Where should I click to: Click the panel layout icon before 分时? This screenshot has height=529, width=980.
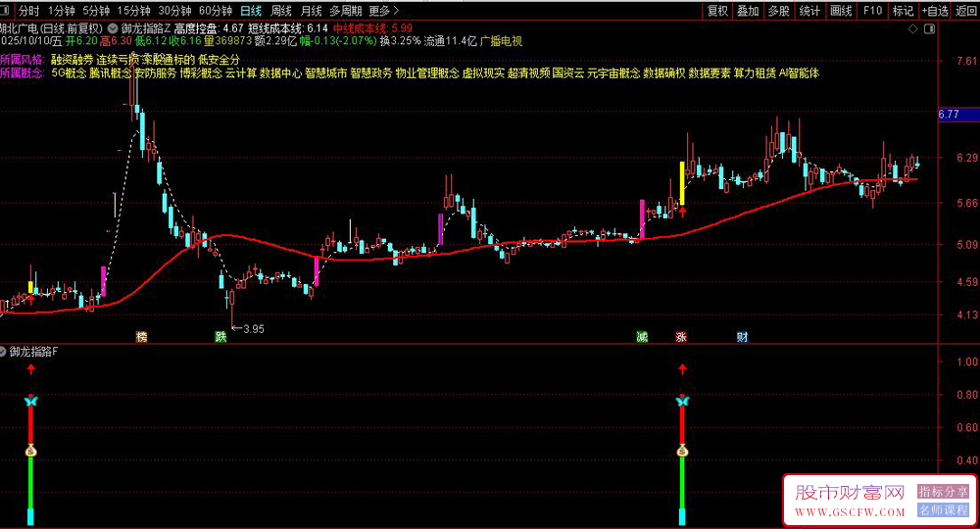(x=5, y=11)
